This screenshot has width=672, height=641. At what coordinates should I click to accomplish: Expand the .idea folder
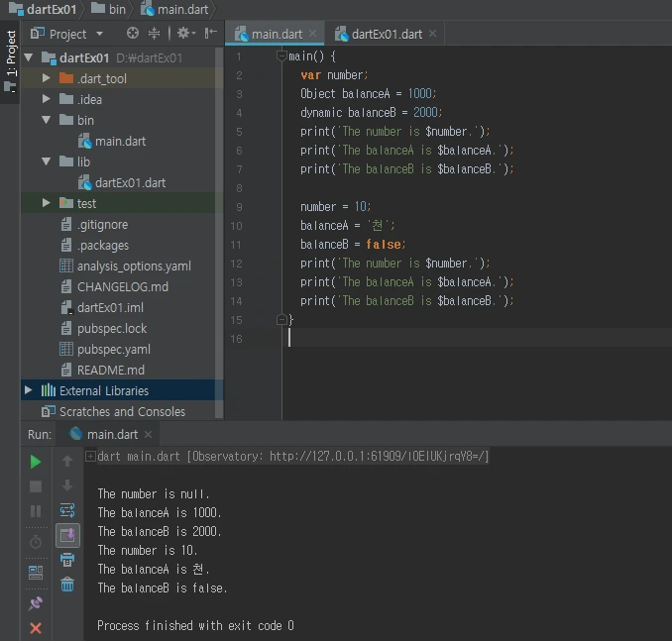tap(47, 99)
